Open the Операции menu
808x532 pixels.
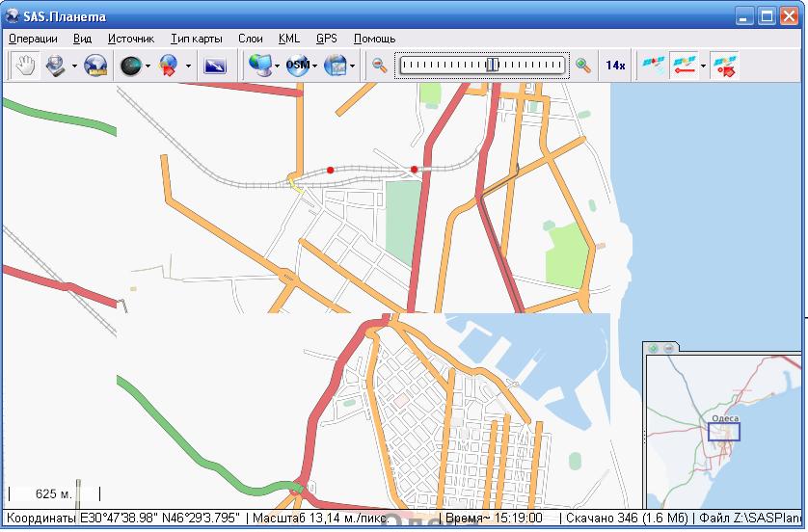click(33, 39)
